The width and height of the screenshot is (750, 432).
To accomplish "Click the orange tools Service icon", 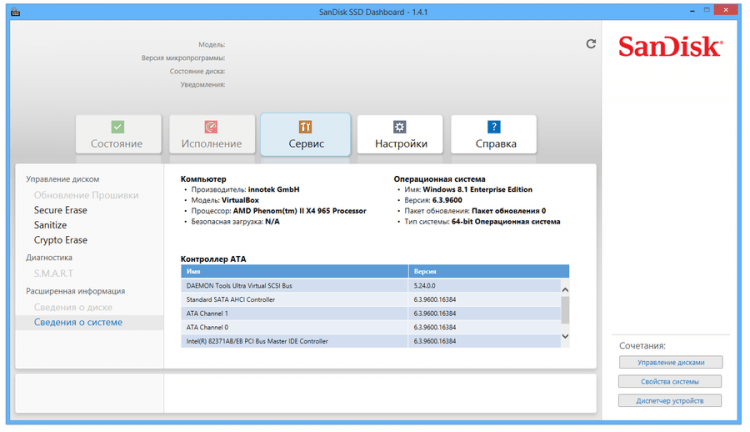I will 305,127.
